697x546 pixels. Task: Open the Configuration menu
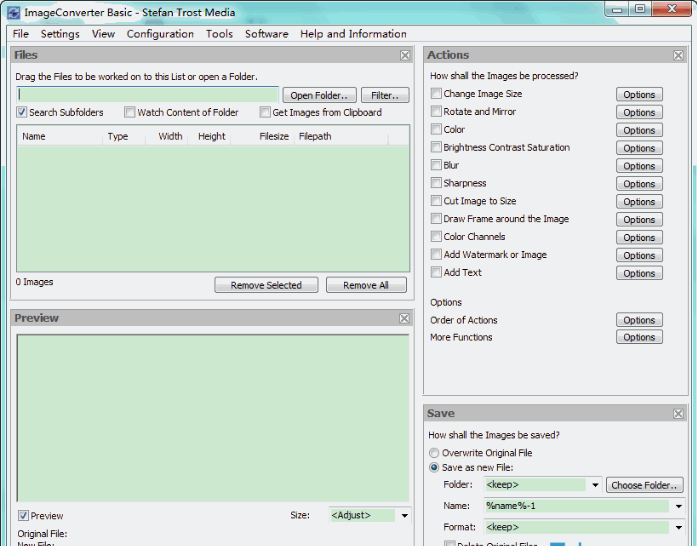click(x=160, y=34)
